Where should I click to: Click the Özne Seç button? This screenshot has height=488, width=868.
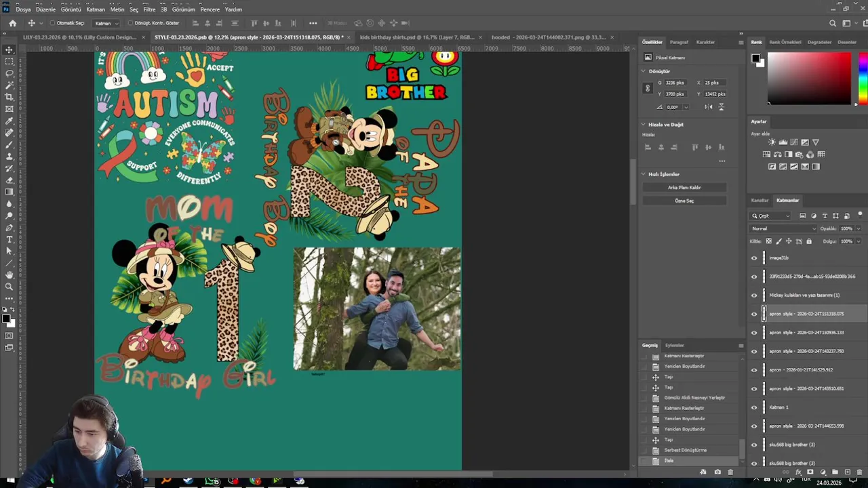coord(684,201)
